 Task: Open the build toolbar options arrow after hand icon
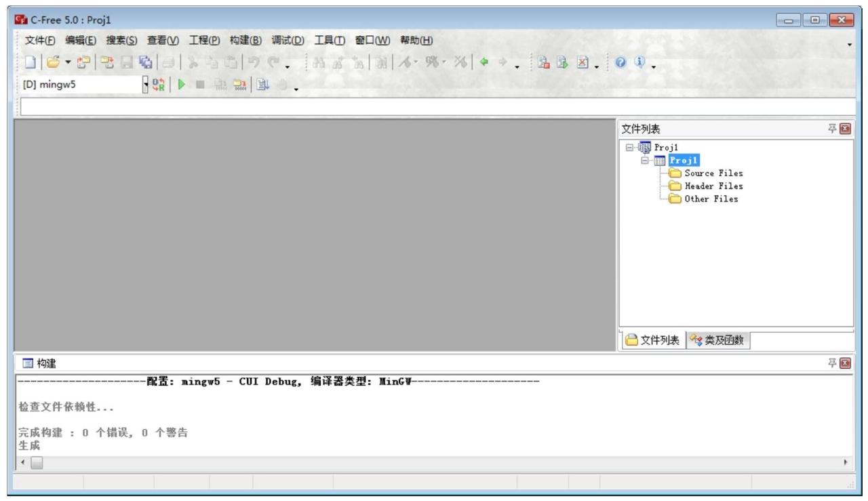pos(296,89)
